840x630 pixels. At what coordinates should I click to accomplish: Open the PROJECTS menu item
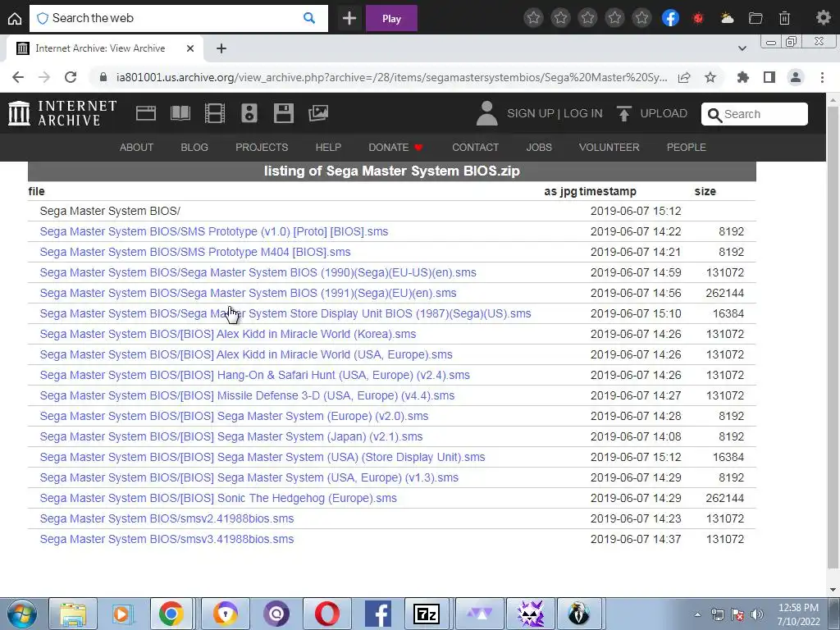262,148
